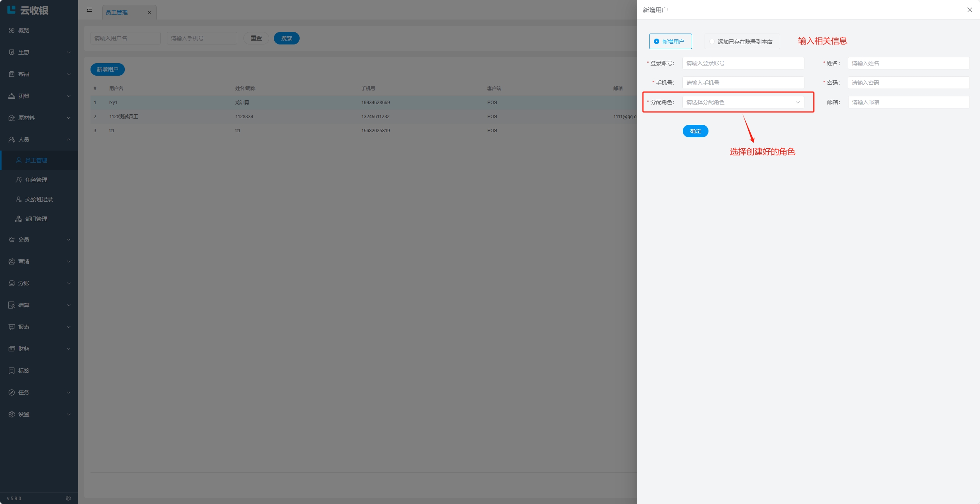Click the 部门管理 department tree icon
The height and width of the screenshot is (504, 980).
click(19, 219)
